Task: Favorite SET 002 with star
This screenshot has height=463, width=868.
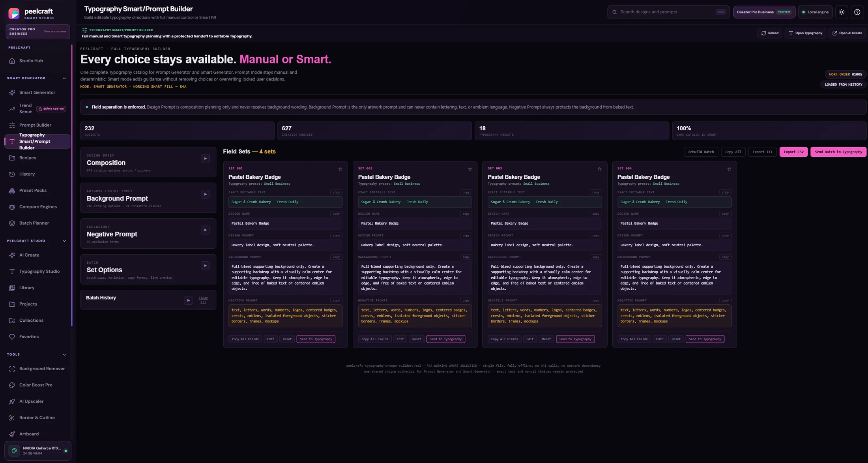Action: (470, 169)
